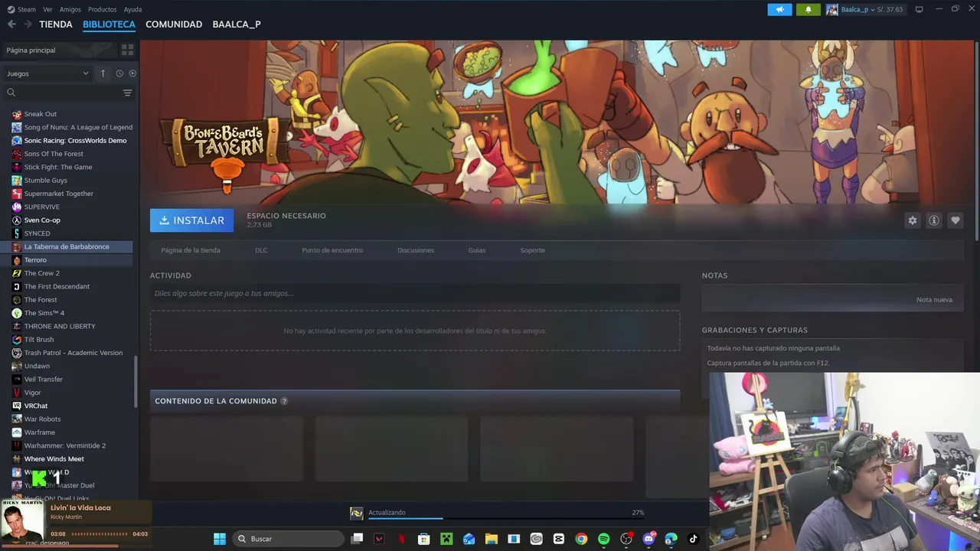Toggle the sort order arrow

tap(103, 73)
